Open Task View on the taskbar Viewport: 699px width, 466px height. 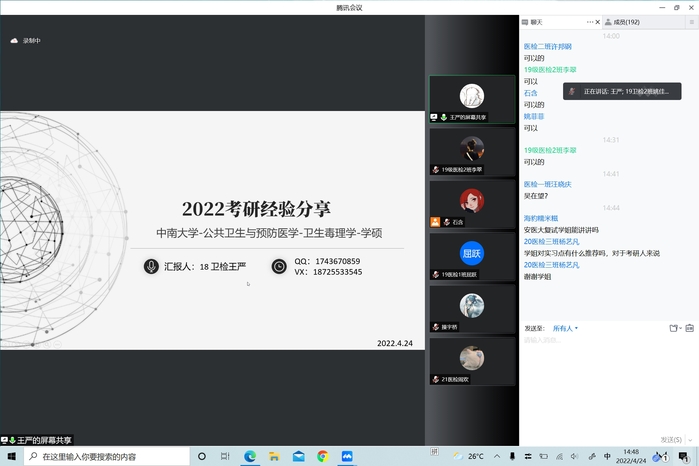click(225, 456)
